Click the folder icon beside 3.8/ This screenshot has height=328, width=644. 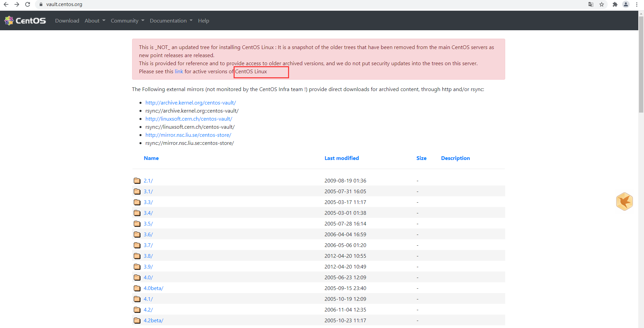[x=137, y=256]
